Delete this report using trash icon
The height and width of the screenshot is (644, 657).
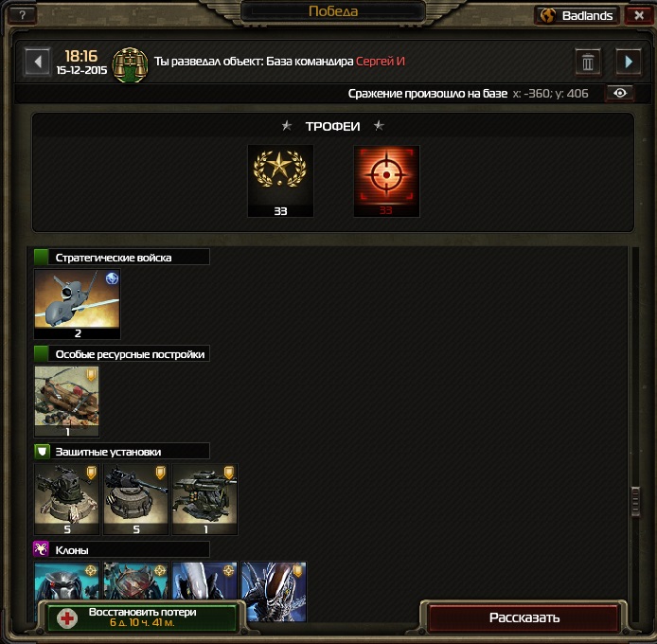point(588,63)
